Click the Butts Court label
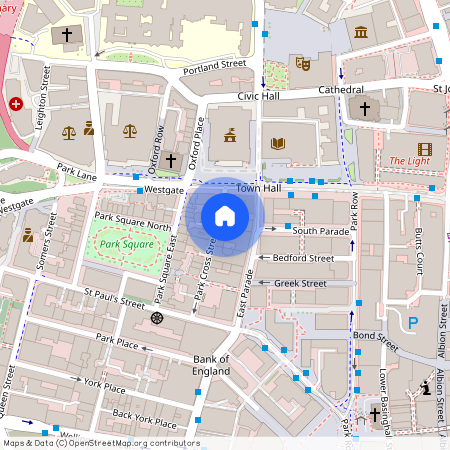450x450 pixels. pos(419,252)
